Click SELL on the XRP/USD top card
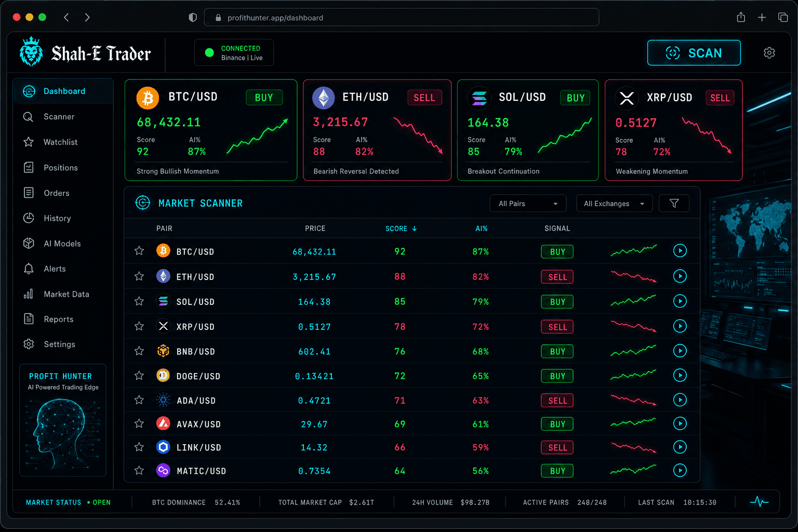The width and height of the screenshot is (798, 532). (720, 98)
